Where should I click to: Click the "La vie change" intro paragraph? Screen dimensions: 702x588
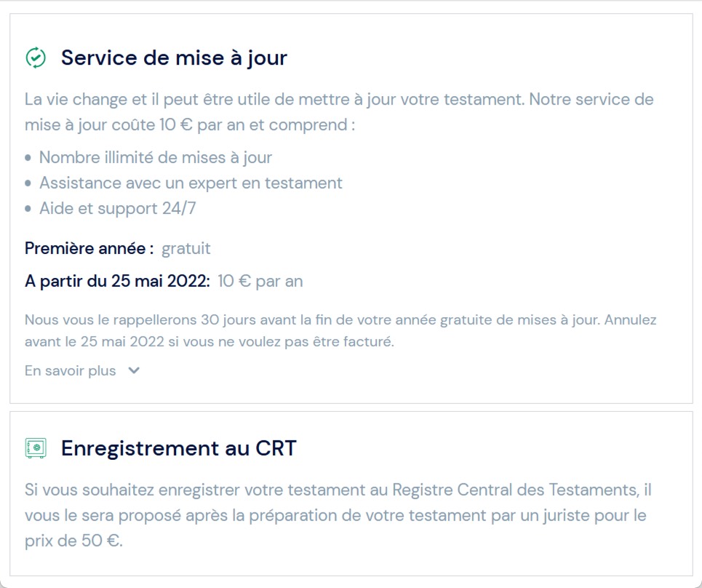(x=339, y=112)
